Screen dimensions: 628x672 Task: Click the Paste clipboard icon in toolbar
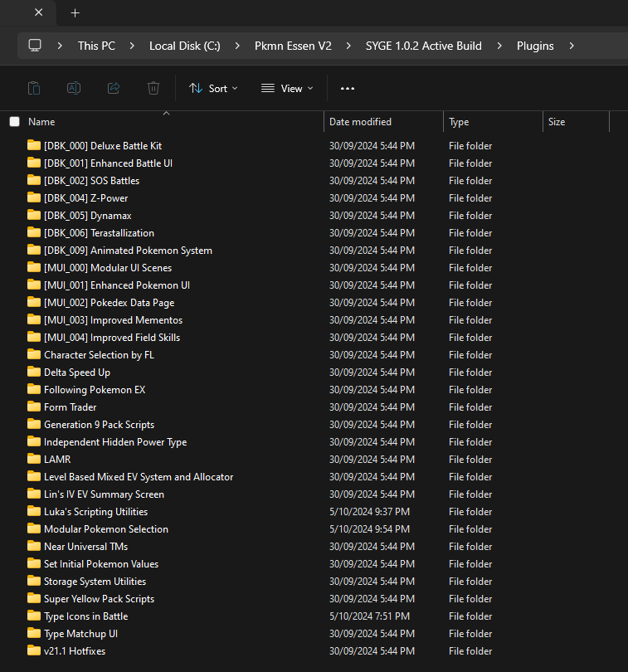pos(34,88)
